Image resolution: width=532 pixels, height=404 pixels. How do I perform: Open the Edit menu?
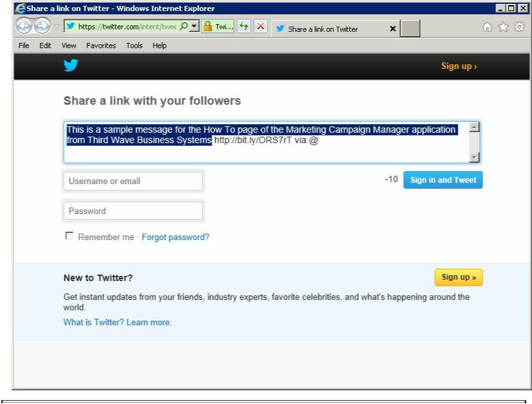click(45, 46)
